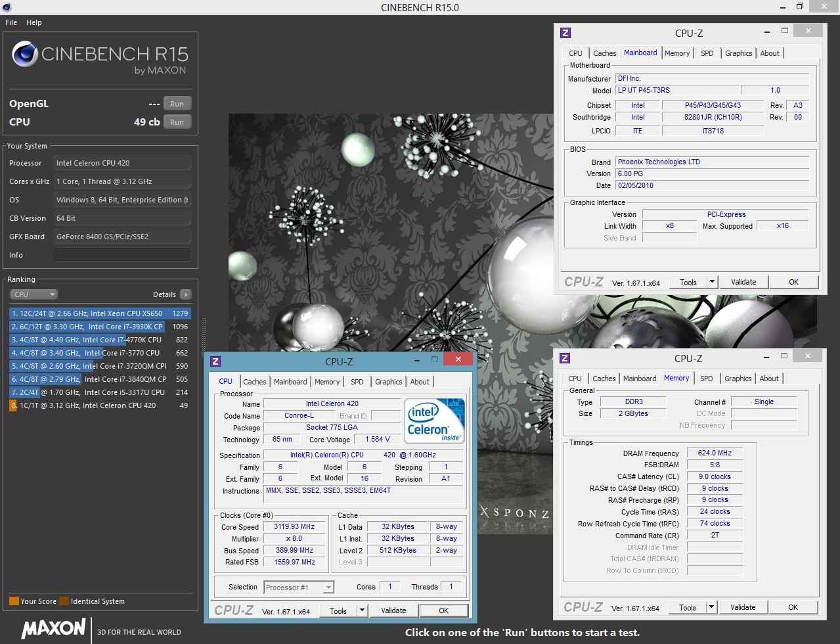840x644 pixels.
Task: Close the front CPU-Z CPU window
Action: point(458,359)
